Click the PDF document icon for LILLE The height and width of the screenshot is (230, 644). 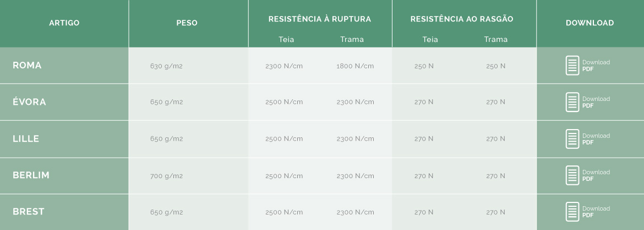pos(572,138)
